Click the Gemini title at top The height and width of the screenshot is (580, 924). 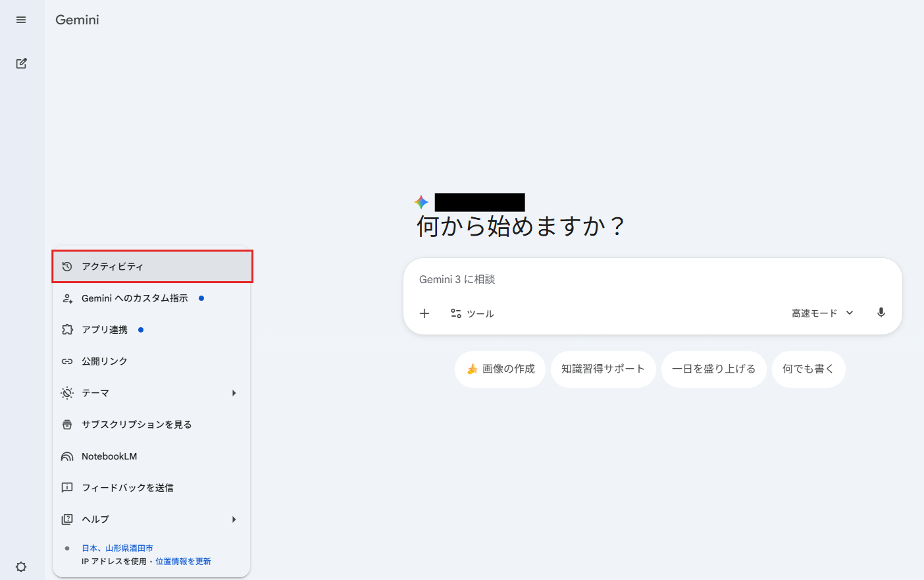[77, 20]
